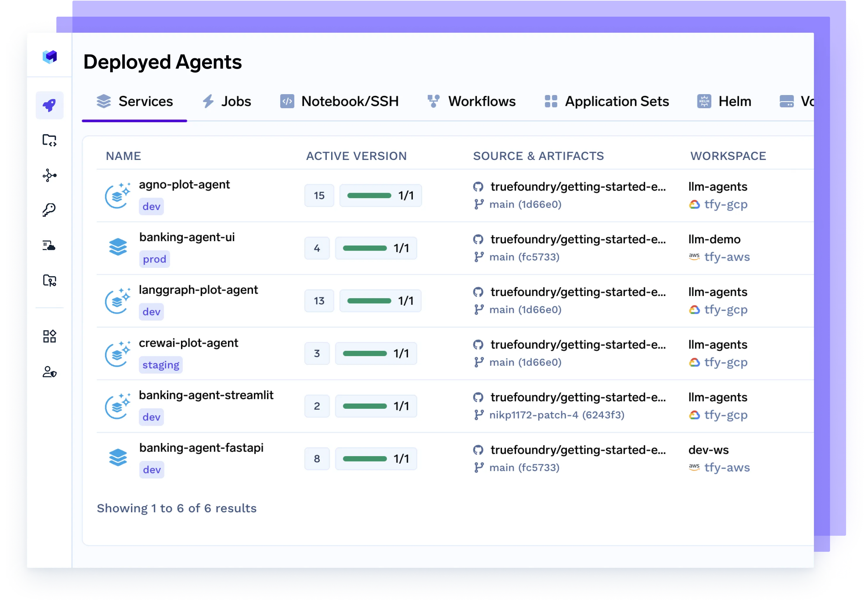
Task: Open the apps grid icon in sidebar
Action: [49, 336]
